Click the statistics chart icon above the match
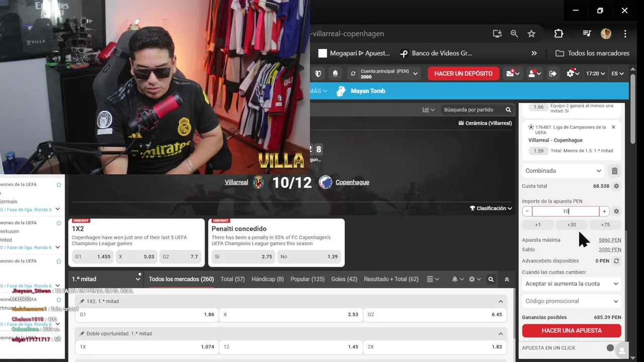 (428, 110)
